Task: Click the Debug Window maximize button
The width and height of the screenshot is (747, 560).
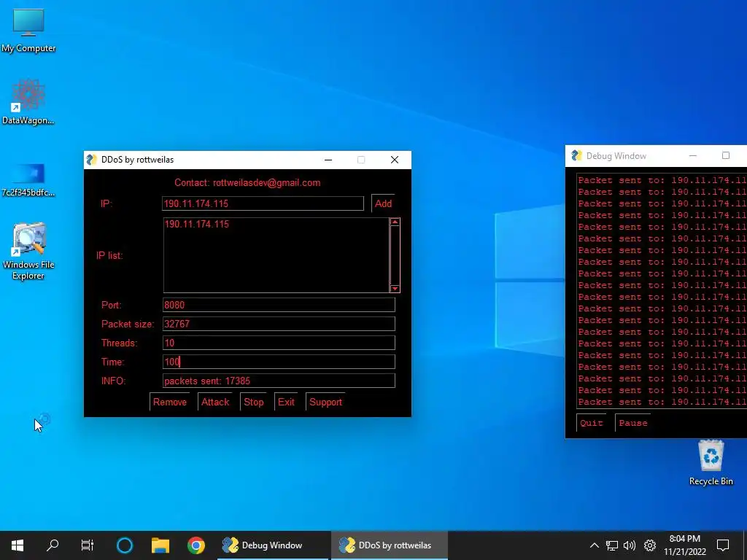Action: tap(726, 156)
